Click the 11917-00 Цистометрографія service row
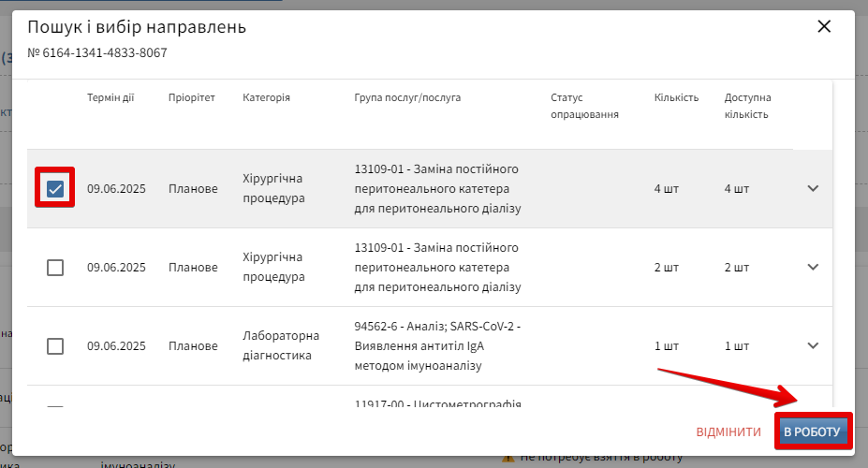The height and width of the screenshot is (468, 868). [436, 404]
